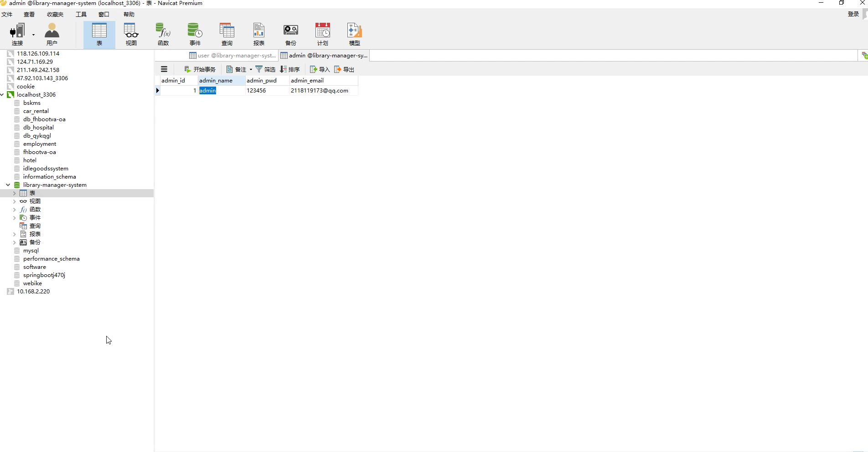Select the cookie connection
Image resolution: width=868 pixels, height=452 pixels.
click(26, 87)
